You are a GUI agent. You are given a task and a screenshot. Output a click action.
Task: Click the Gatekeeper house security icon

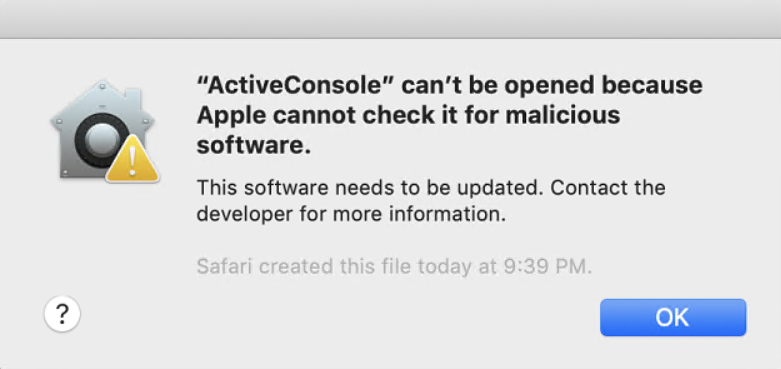105,130
